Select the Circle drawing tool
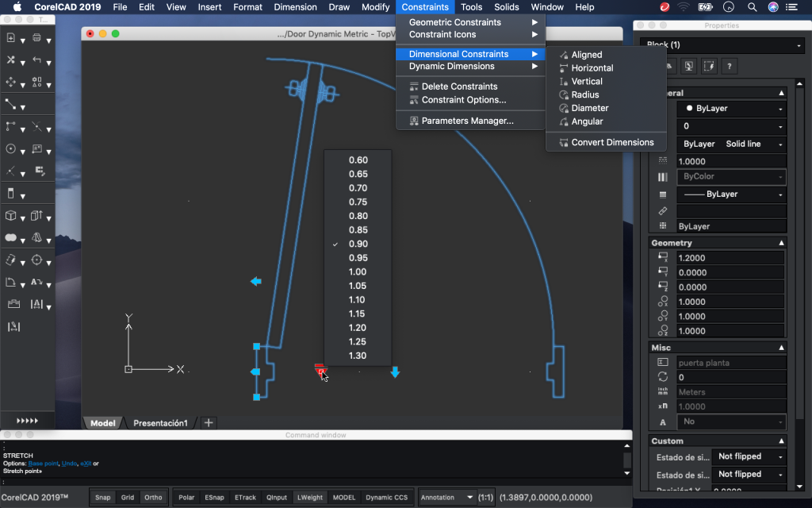812x508 pixels. click(10, 148)
